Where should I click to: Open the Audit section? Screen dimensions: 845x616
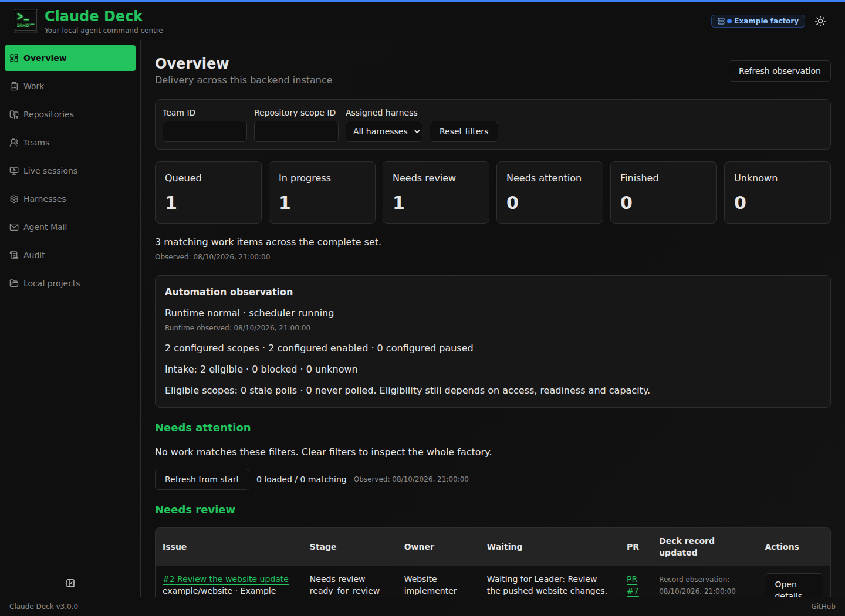pyautogui.click(x=70, y=255)
